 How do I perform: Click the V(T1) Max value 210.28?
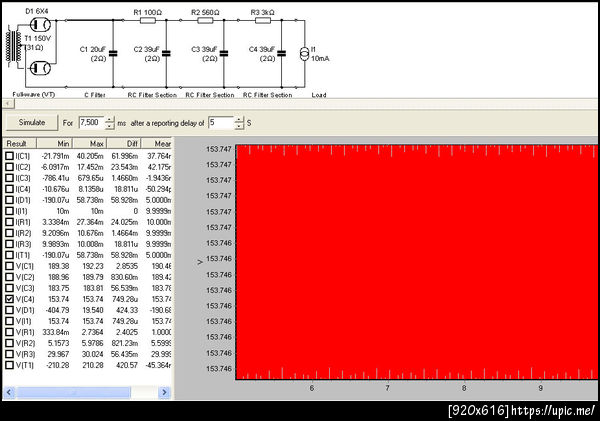93,365
